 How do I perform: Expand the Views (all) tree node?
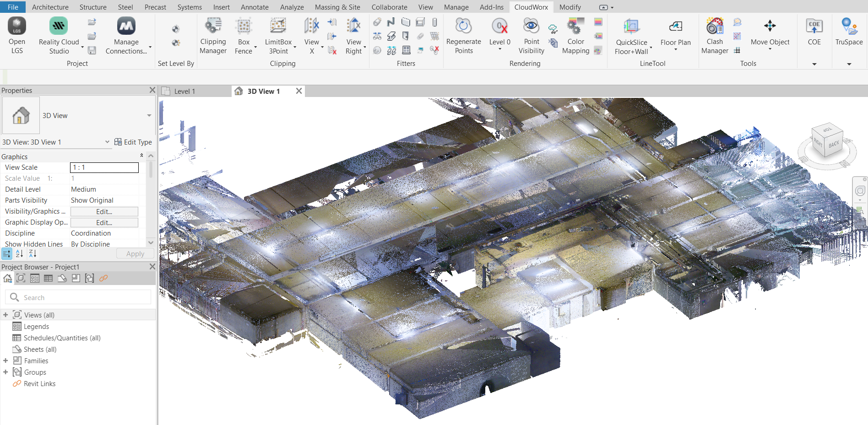coord(5,315)
